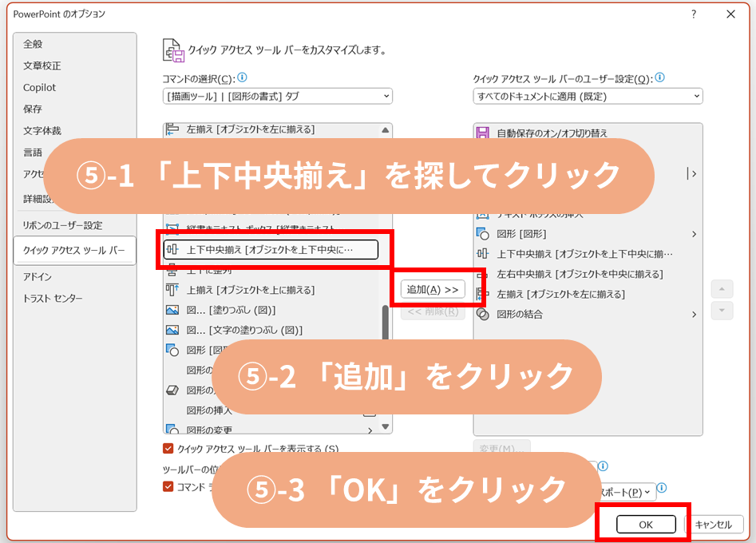
Task: Toggle クイック アクセス ツール バーを表示する checkbox
Action: pyautogui.click(x=168, y=449)
